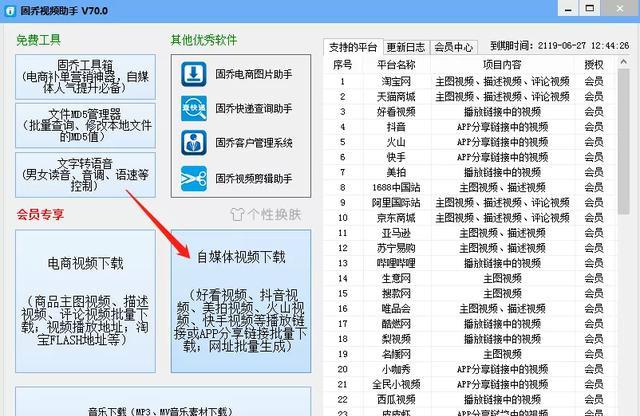The height and width of the screenshot is (416, 640).
Task: Select the 火山 row
Action: [x=469, y=142]
